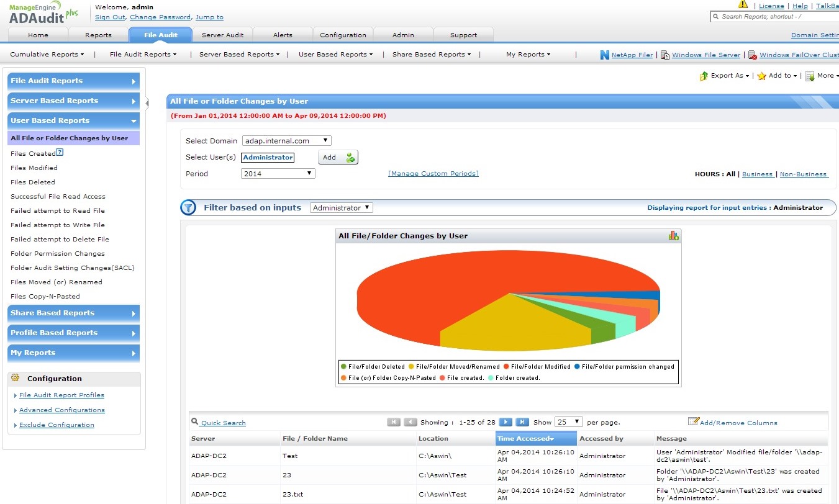Jump to last page of results
Image resolution: width=839 pixels, height=504 pixels.
pos(522,422)
